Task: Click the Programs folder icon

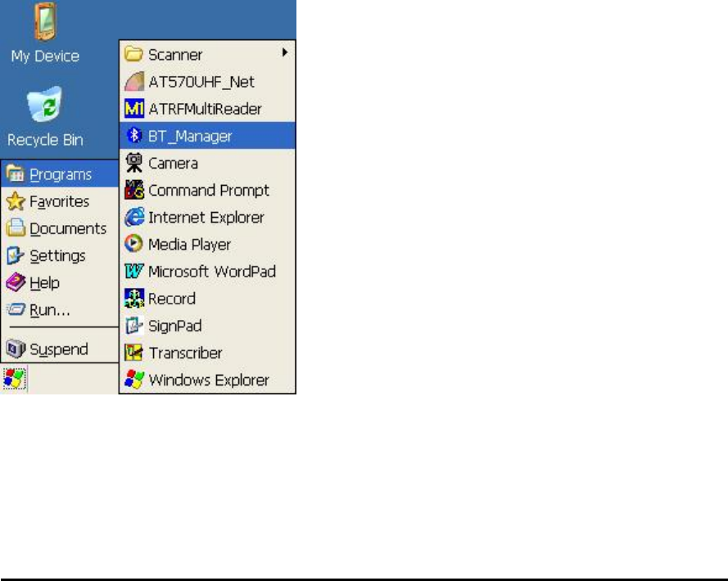Action: coord(16,174)
